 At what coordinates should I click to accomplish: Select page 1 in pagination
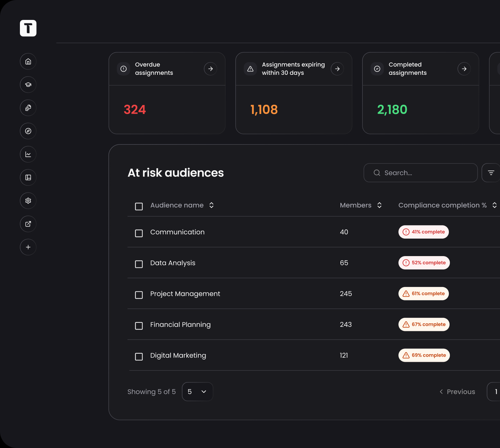[494, 392]
